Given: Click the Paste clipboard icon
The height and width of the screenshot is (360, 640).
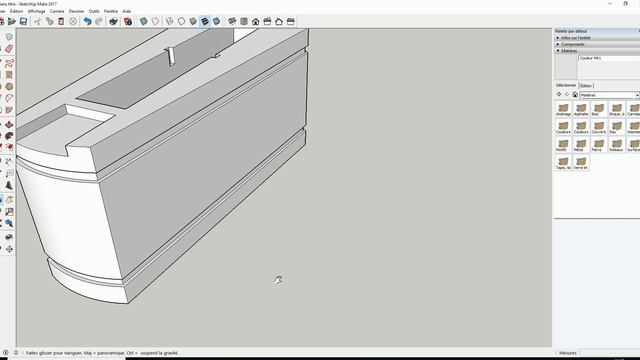Looking at the screenshot, I should pos(61,21).
